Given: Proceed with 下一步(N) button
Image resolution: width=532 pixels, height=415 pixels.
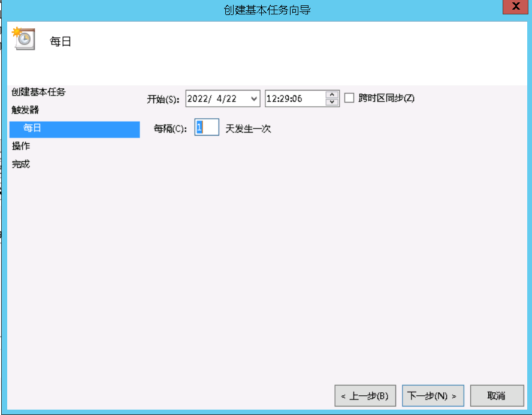Looking at the screenshot, I should pyautogui.click(x=433, y=396).
